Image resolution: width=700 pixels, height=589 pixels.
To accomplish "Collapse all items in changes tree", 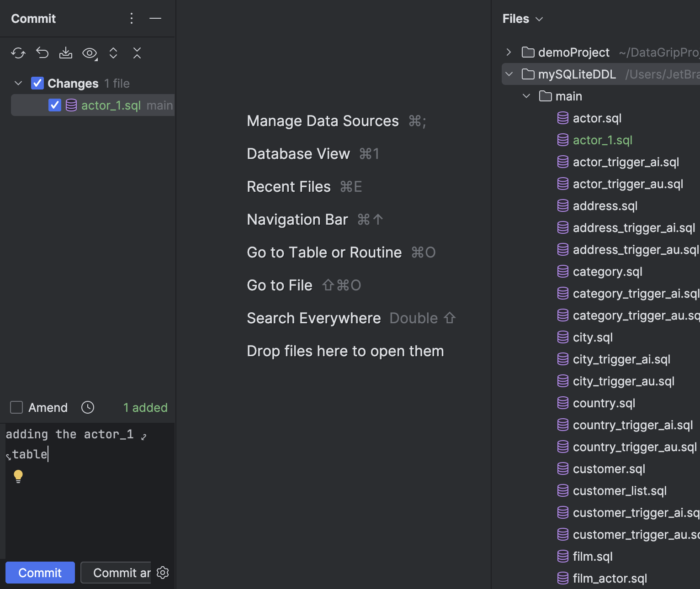I will (x=137, y=53).
